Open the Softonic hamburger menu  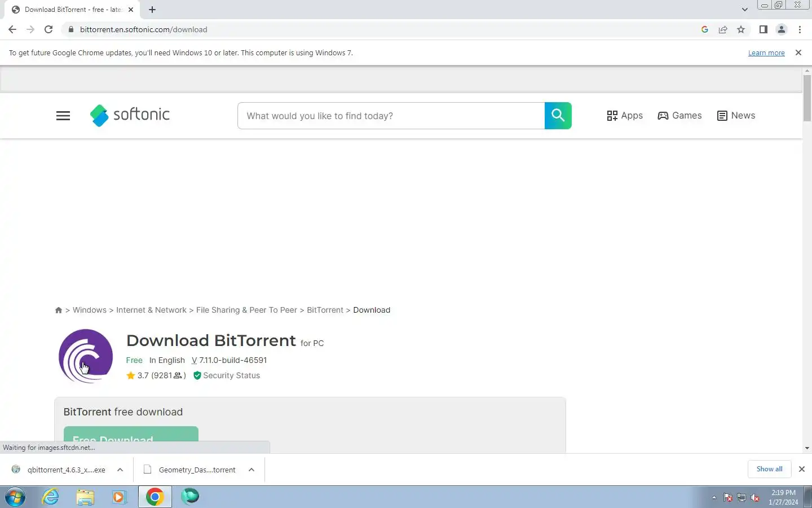click(x=63, y=116)
